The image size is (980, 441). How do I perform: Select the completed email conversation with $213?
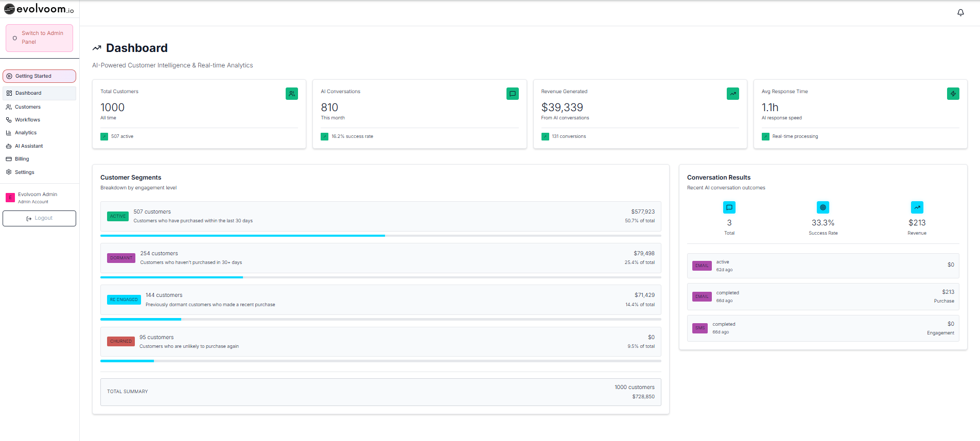(822, 296)
